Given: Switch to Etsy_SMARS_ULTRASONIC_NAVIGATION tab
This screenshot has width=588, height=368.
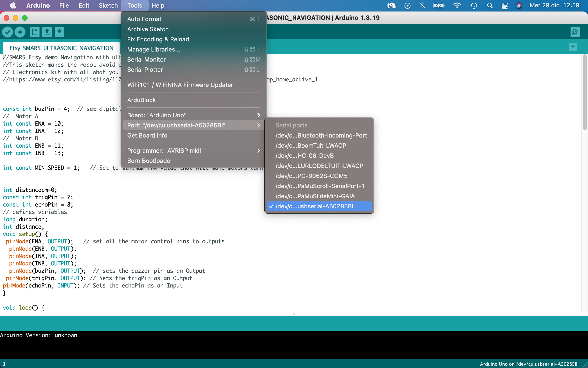Looking at the screenshot, I should point(61,48).
